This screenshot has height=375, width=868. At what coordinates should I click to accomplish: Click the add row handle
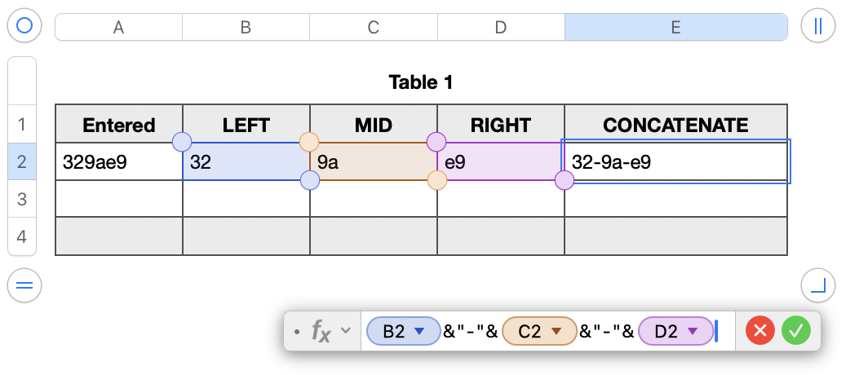pyautogui.click(x=24, y=285)
